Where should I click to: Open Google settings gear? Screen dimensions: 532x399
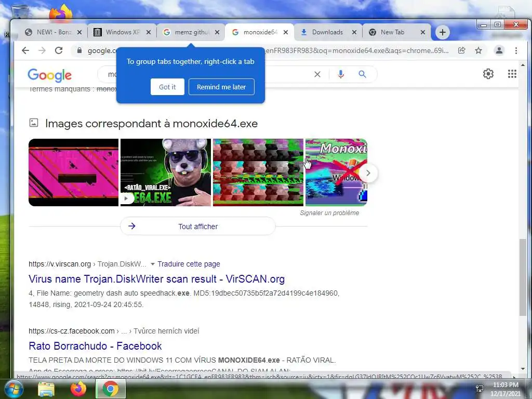(x=488, y=74)
